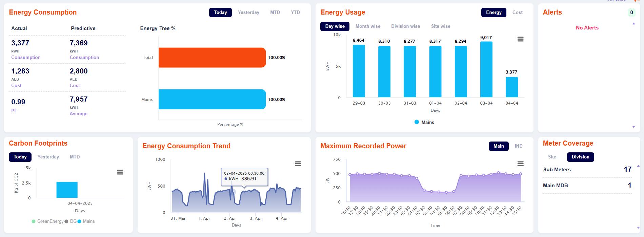This screenshot has height=237, width=644.
Task: Click the 03-04 bar showing 9,017
Action: (486, 69)
